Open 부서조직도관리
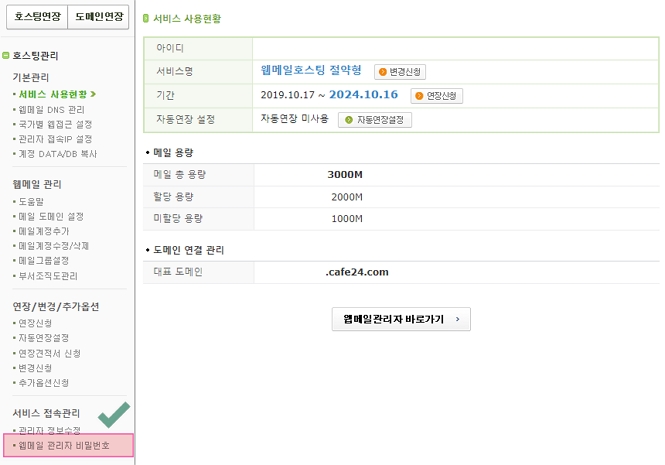The height and width of the screenshot is (465, 665). point(49,276)
